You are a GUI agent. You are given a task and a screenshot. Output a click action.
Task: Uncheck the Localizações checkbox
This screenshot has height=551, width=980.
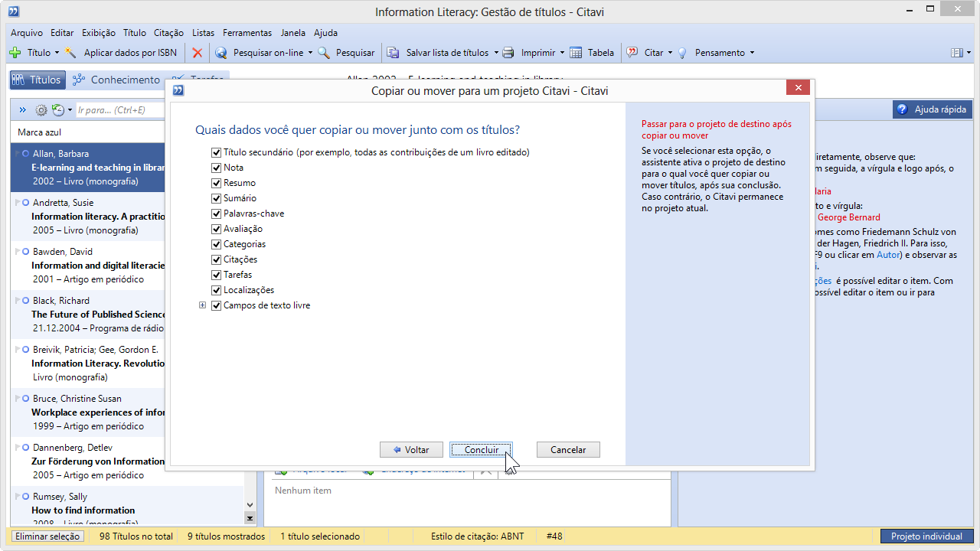[x=217, y=290]
